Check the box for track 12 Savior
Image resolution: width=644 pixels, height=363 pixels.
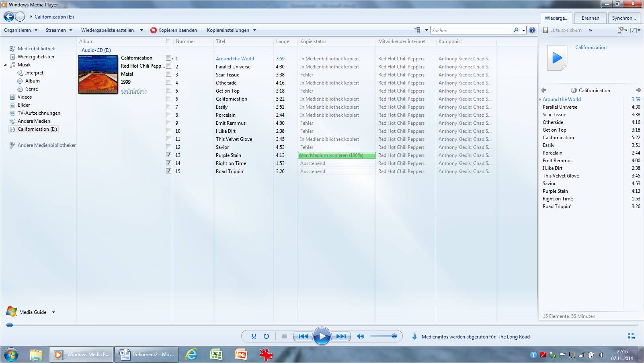click(x=168, y=147)
